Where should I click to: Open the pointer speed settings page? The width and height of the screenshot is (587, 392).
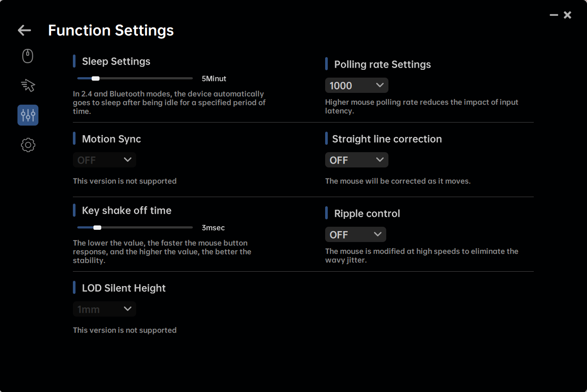click(x=28, y=85)
